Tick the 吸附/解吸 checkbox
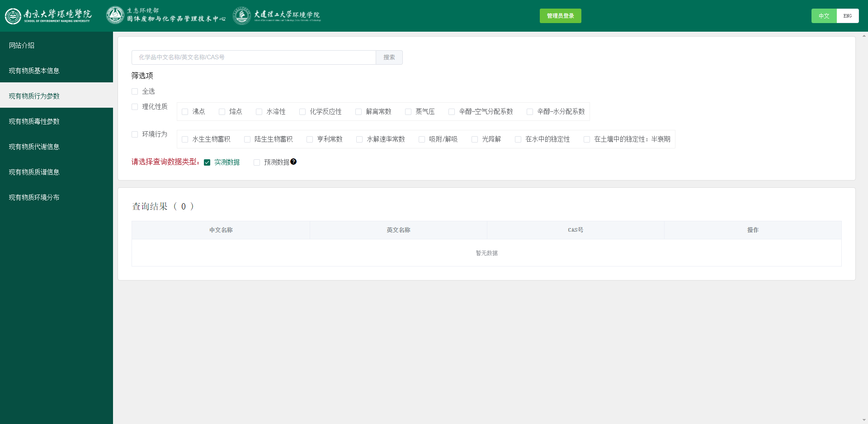The width and height of the screenshot is (868, 424). click(422, 139)
